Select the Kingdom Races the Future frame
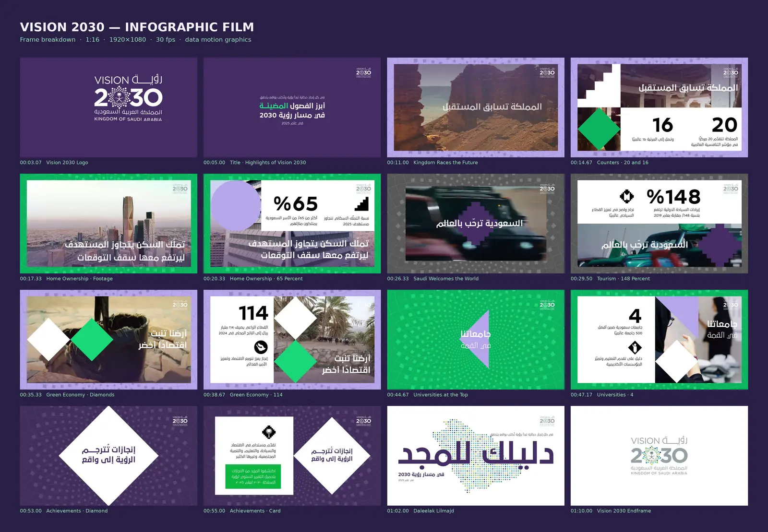Image resolution: width=768 pixels, height=532 pixels. pyautogui.click(x=476, y=107)
